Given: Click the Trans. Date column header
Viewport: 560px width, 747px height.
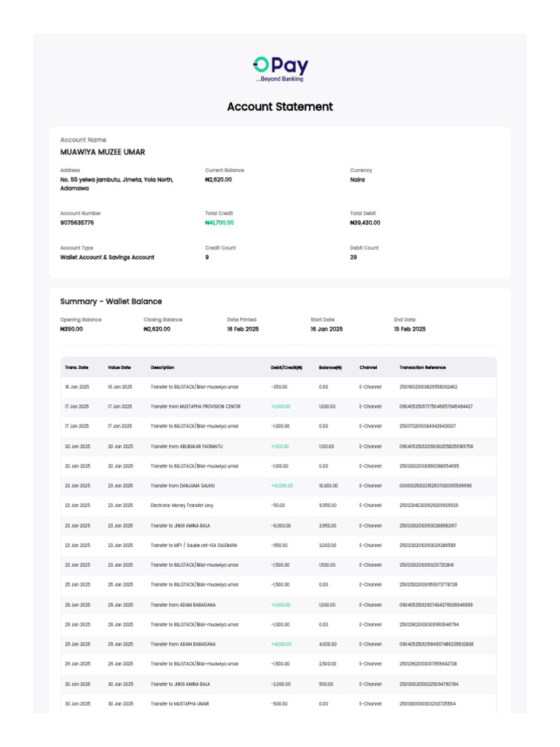Looking at the screenshot, I should pyautogui.click(x=77, y=368).
